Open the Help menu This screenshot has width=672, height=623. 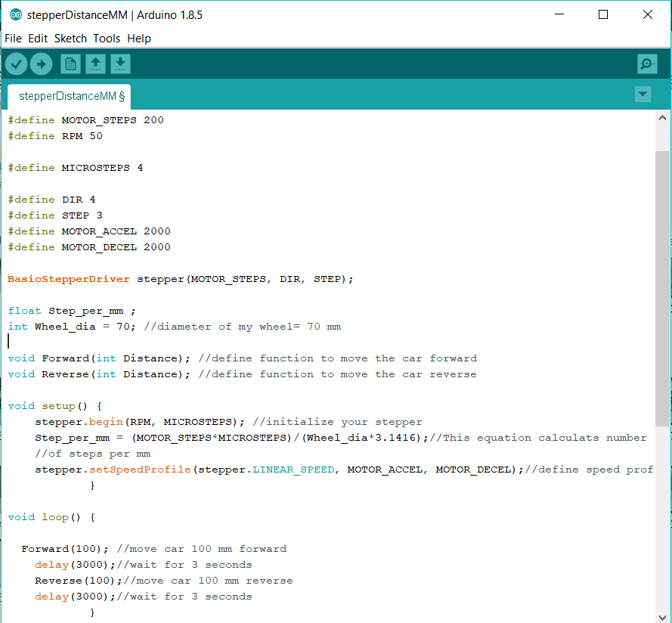139,39
